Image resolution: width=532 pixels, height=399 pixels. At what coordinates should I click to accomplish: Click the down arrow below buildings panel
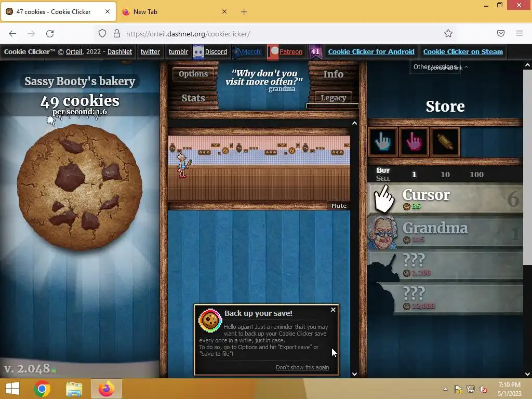(x=354, y=374)
